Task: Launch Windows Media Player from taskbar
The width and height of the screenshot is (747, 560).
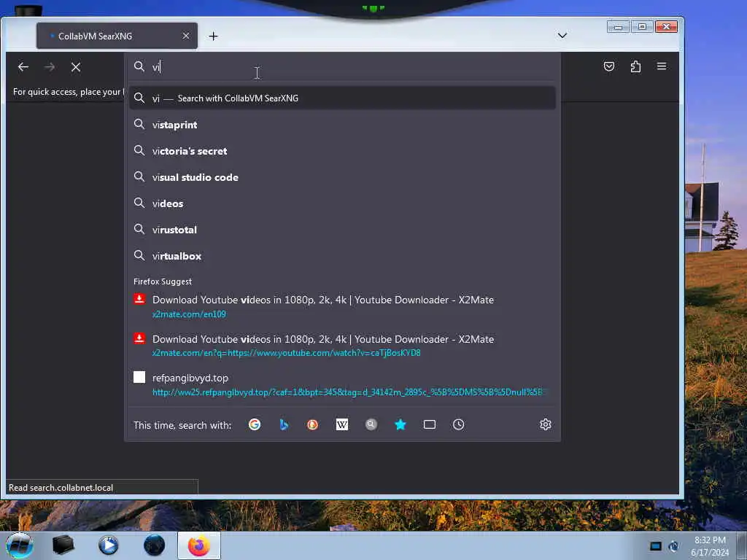Action: tap(108, 545)
